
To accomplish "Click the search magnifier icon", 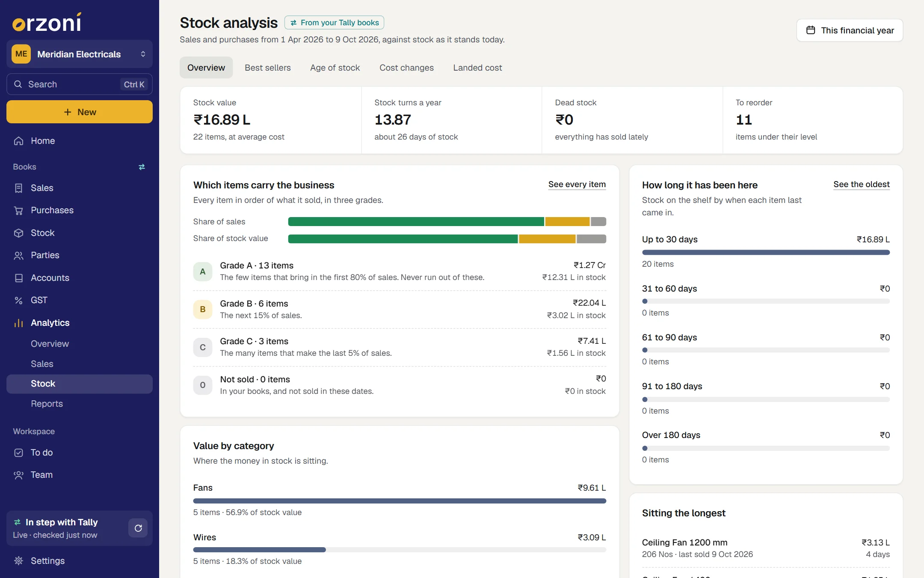I will coord(18,84).
